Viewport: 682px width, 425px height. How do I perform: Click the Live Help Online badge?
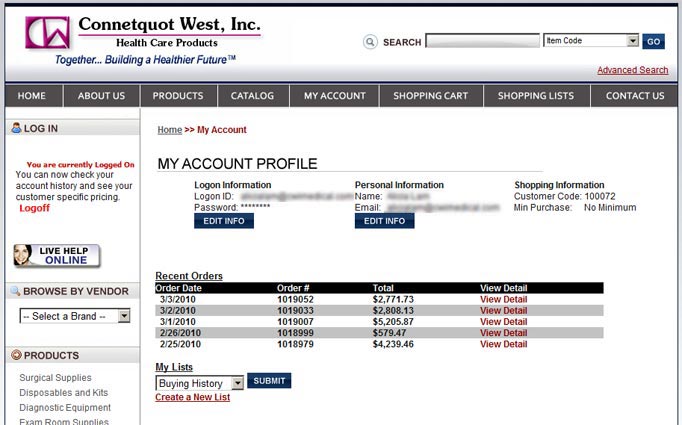[x=58, y=255]
